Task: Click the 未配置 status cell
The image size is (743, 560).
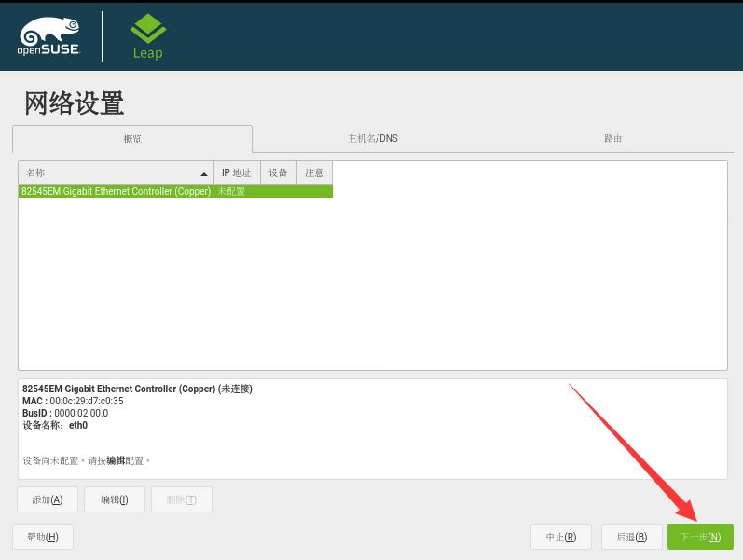Action: pyautogui.click(x=231, y=191)
